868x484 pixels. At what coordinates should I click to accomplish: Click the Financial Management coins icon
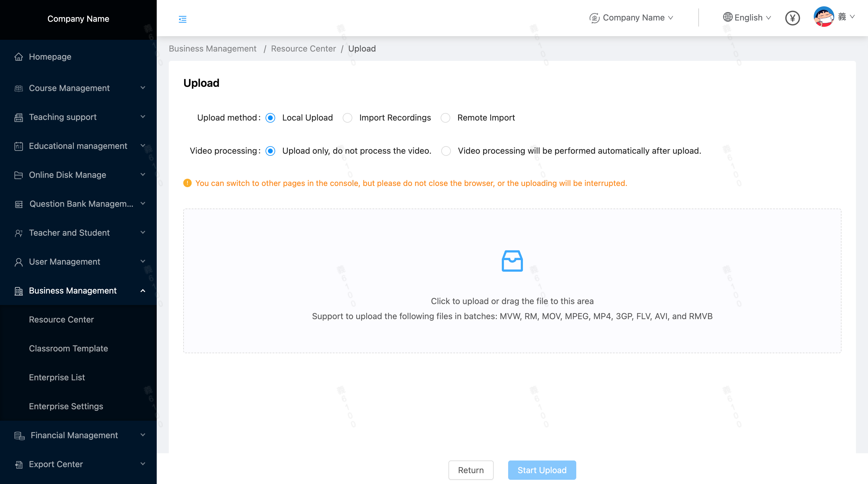(19, 435)
